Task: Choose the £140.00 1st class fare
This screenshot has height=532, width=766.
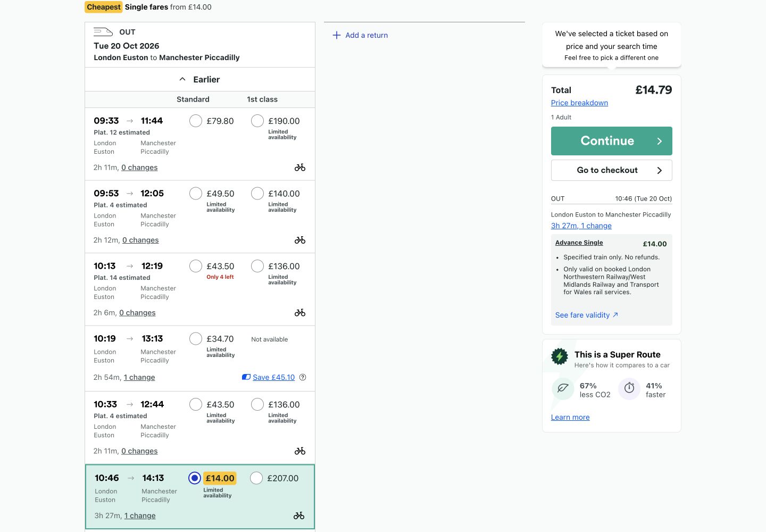Action: point(257,193)
